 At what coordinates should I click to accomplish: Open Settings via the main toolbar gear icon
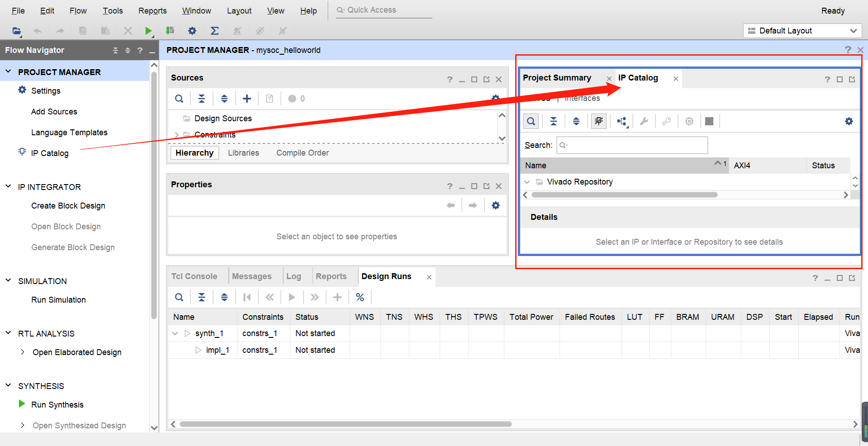pyautogui.click(x=192, y=31)
